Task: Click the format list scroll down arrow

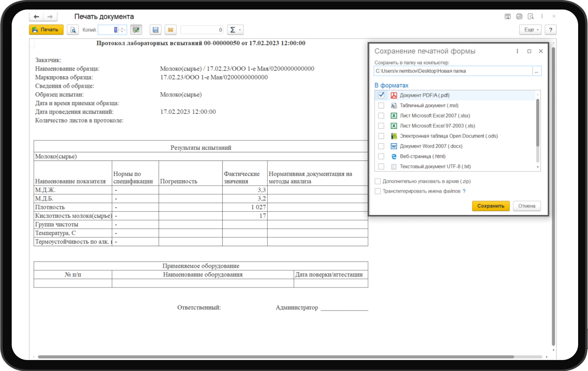Action: click(538, 167)
